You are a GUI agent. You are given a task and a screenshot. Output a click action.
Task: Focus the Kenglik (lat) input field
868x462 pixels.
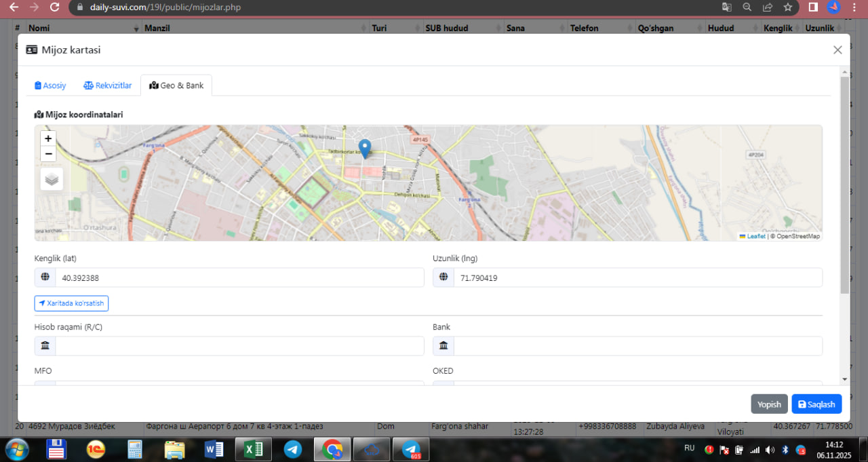pyautogui.click(x=239, y=277)
